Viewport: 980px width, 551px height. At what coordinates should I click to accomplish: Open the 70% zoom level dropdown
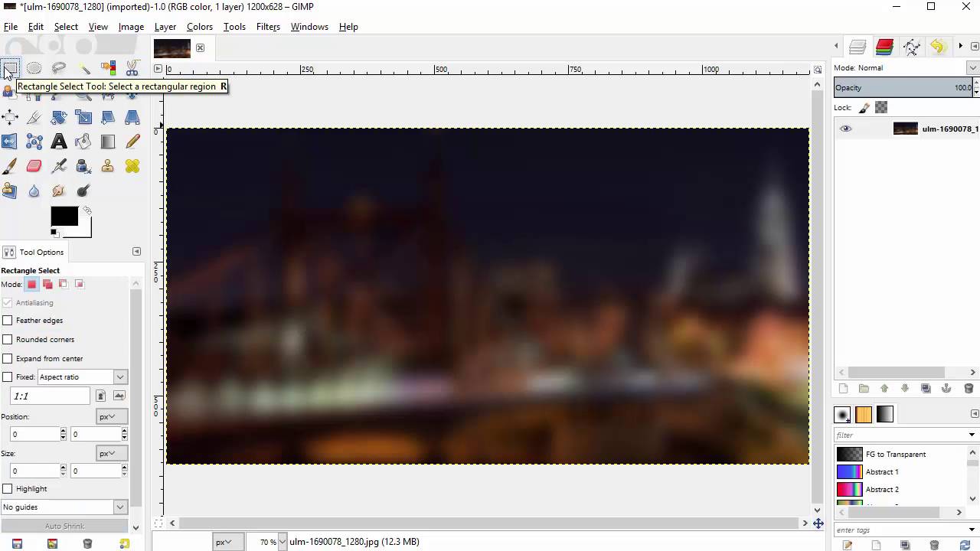point(283,542)
